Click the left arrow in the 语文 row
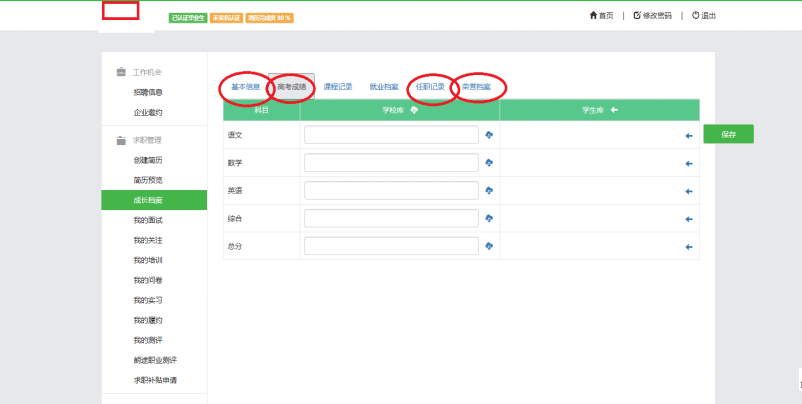 pyautogui.click(x=688, y=135)
